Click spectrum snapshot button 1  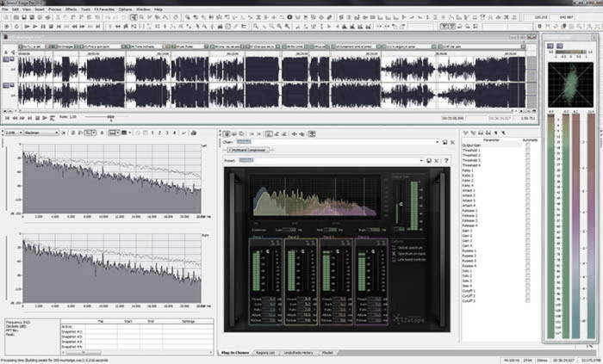pyautogui.click(x=152, y=133)
